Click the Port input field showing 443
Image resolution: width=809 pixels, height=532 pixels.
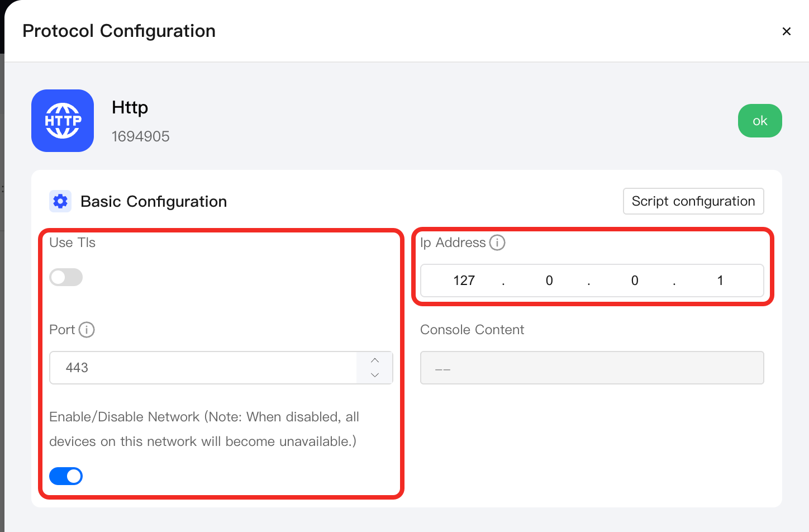tap(203, 368)
